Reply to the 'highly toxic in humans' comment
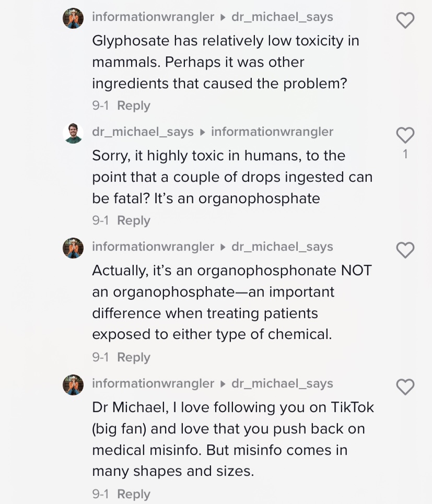The height and width of the screenshot is (504, 432). point(134,220)
